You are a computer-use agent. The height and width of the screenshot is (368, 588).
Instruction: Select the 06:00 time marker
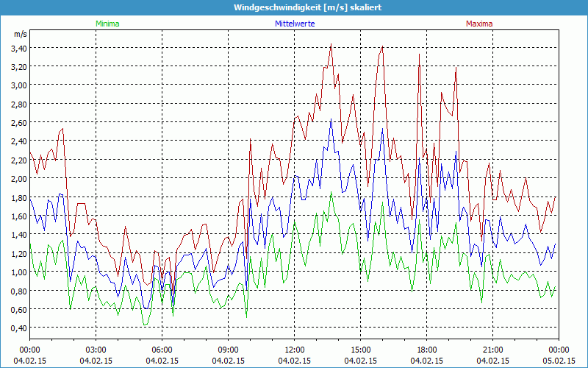pyautogui.click(x=162, y=350)
